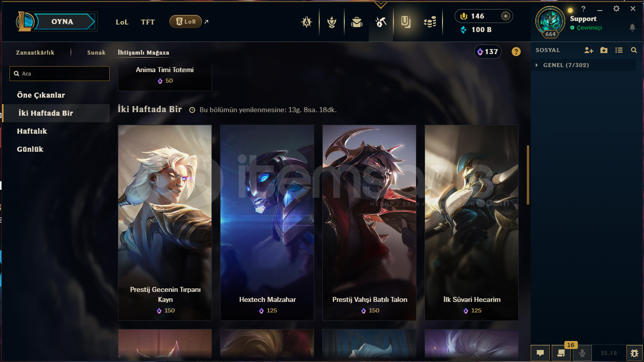Screen dimensions: 644x362
Task: Switch to the Zanaatkârlık tab
Action: [35, 52]
